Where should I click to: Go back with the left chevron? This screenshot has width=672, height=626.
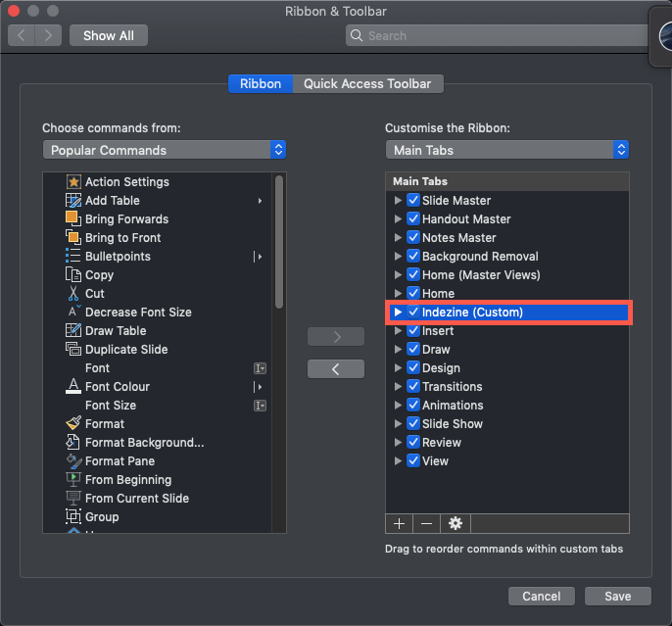pyautogui.click(x=21, y=35)
